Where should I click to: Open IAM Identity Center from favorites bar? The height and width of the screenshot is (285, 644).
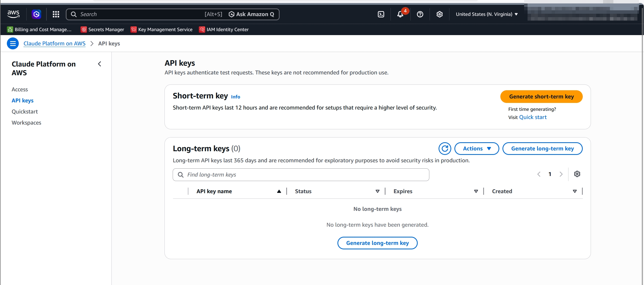pos(224,30)
